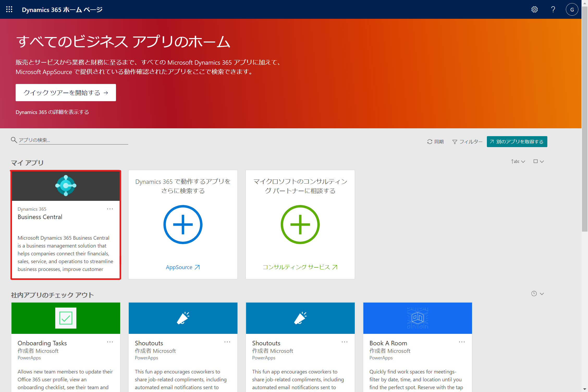Expand the tile view size dropdown
This screenshot has width=588, height=392.
(538, 161)
